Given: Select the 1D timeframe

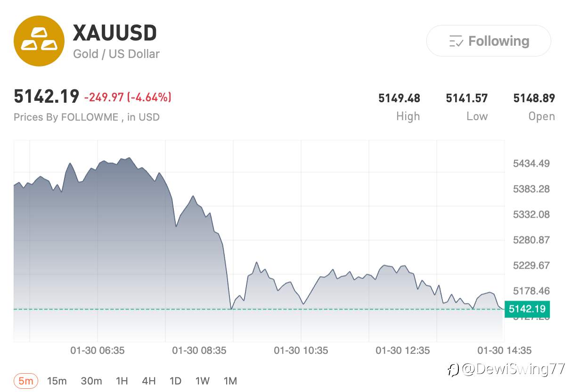Looking at the screenshot, I should [175, 381].
